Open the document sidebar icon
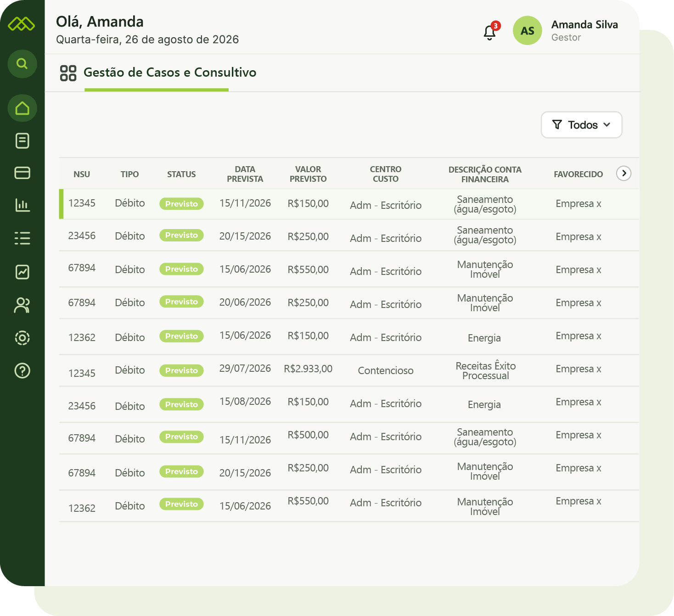The height and width of the screenshot is (616, 674). pos(22,140)
